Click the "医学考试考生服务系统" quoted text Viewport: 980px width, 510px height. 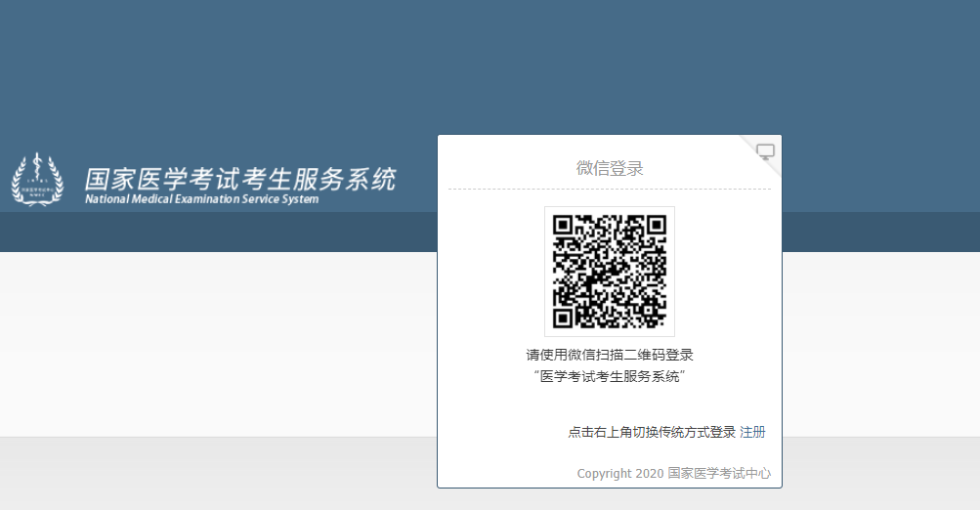pos(610,376)
